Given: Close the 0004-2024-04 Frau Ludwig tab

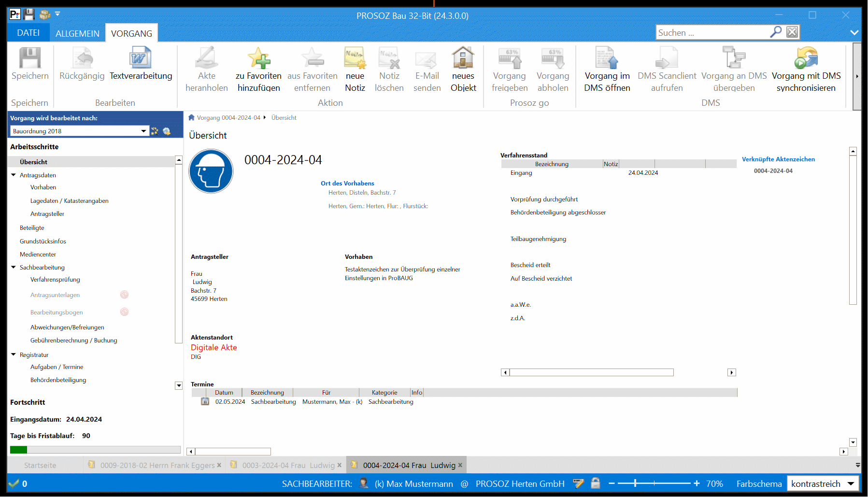Looking at the screenshot, I should pyautogui.click(x=460, y=465).
